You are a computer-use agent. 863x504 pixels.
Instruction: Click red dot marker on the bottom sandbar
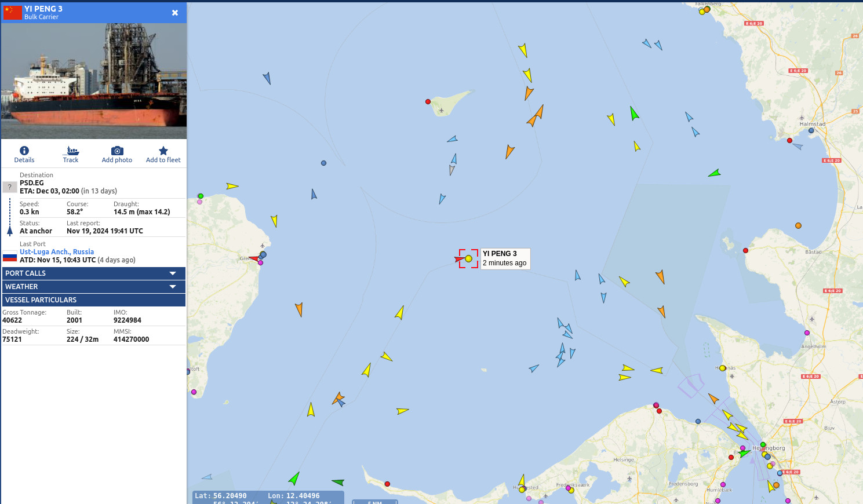point(387,484)
